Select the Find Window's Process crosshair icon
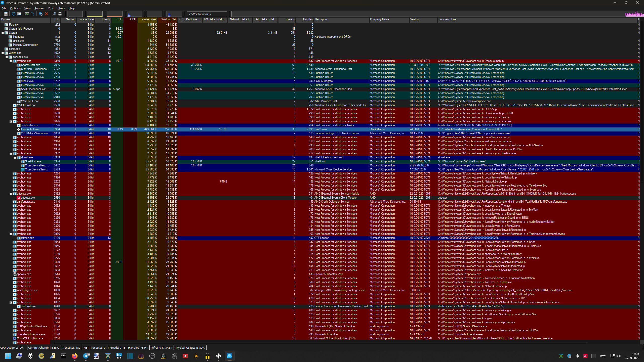Screen dimensions: 644x362 coord(60,14)
